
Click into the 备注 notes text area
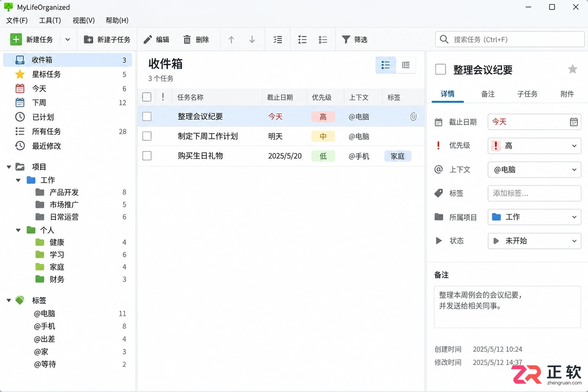507,307
